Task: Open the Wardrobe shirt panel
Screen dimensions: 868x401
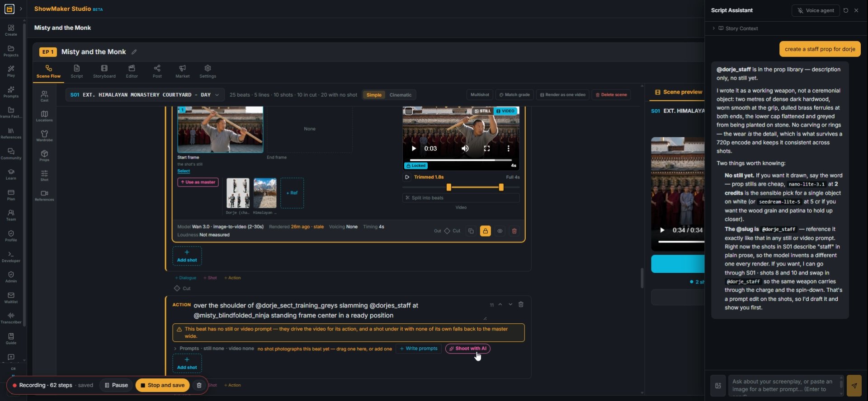Action: 44,135
